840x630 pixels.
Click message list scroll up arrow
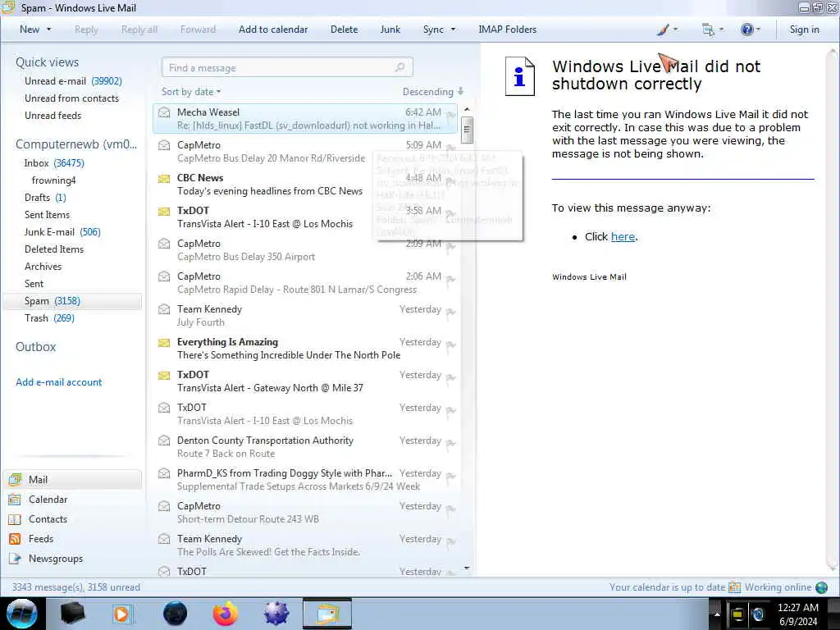point(467,109)
